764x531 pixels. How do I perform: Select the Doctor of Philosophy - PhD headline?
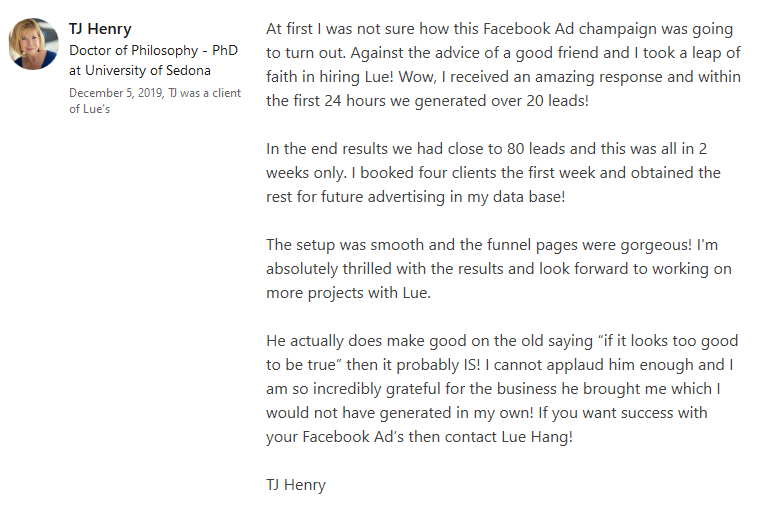click(153, 50)
